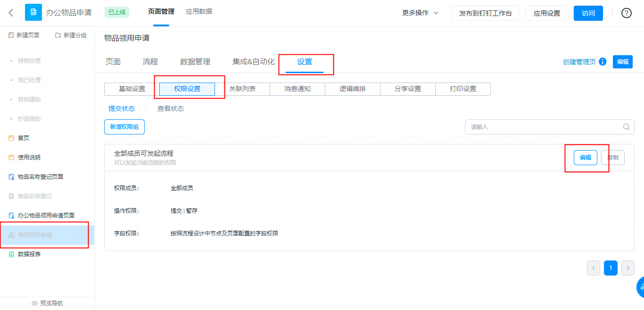Select 关联列表 segment
The image size is (644, 310).
click(242, 89)
